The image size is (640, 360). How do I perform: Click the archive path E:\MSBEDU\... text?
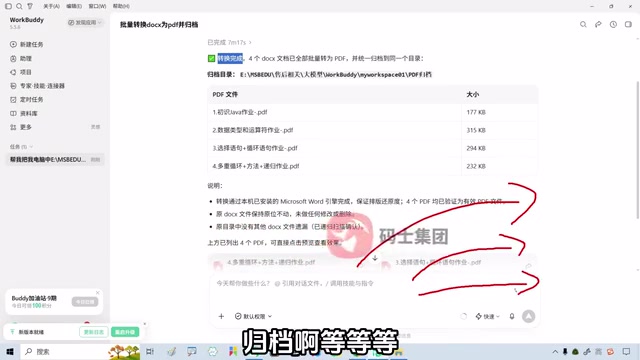336,74
